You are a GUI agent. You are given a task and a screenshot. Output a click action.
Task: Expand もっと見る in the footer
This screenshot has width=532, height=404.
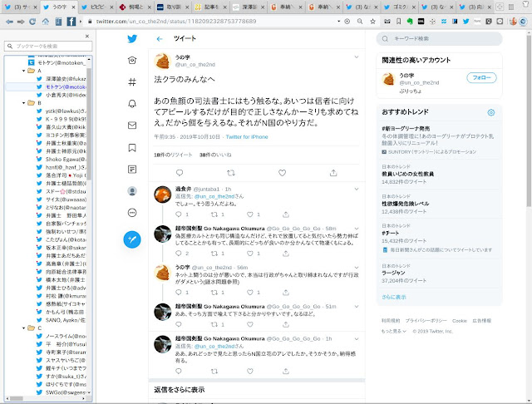coord(393,331)
